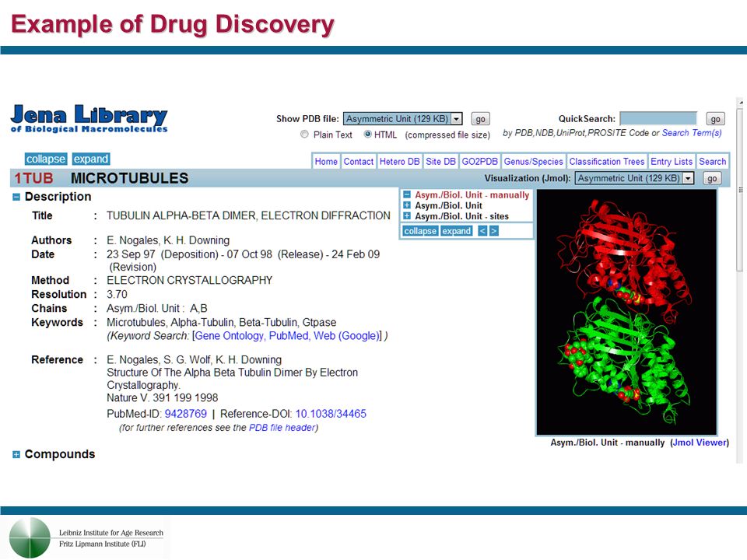Open the Entry Lists tab
This screenshot has width=747, height=560.
tap(672, 162)
